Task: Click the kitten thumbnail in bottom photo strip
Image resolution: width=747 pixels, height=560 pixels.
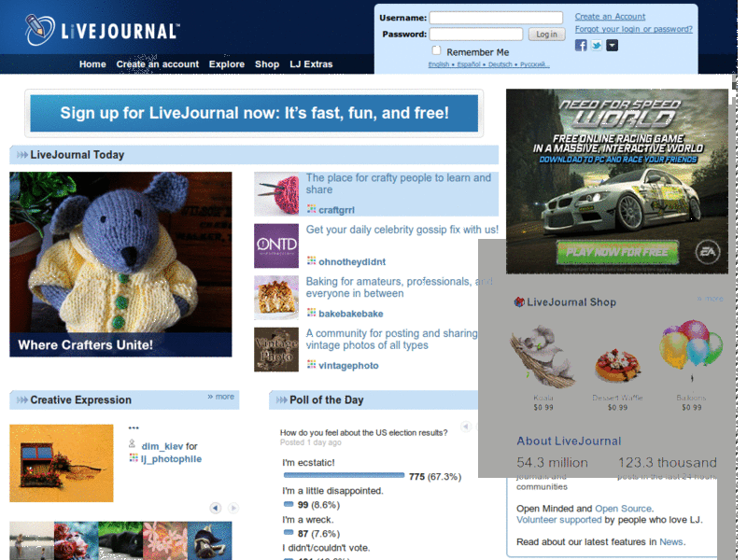Action: 120,541
